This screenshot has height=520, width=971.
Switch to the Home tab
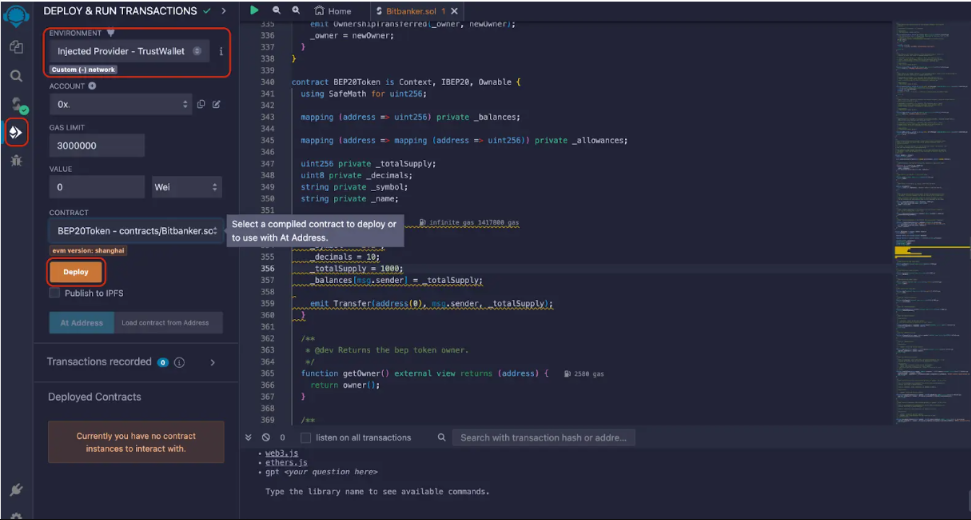click(x=333, y=11)
